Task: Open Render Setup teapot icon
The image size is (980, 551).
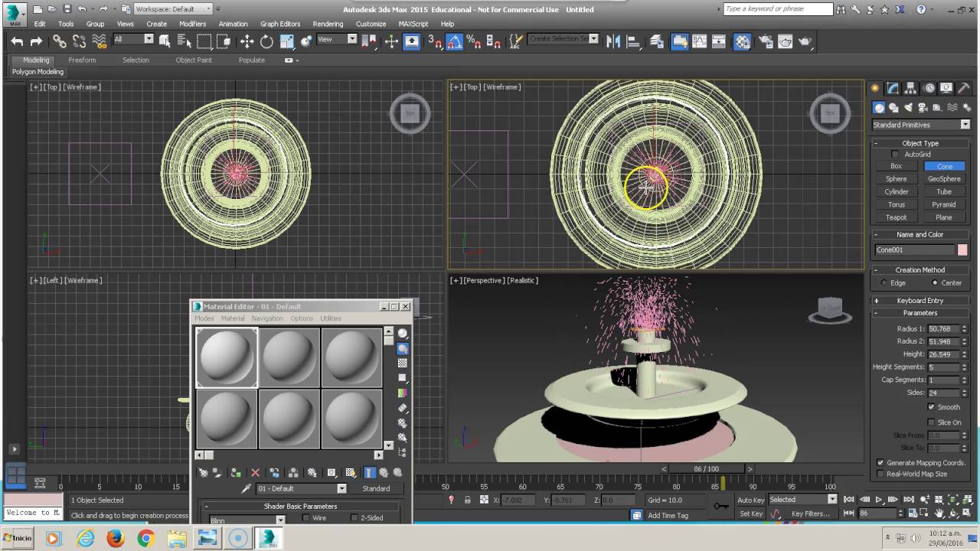Action: (x=765, y=42)
